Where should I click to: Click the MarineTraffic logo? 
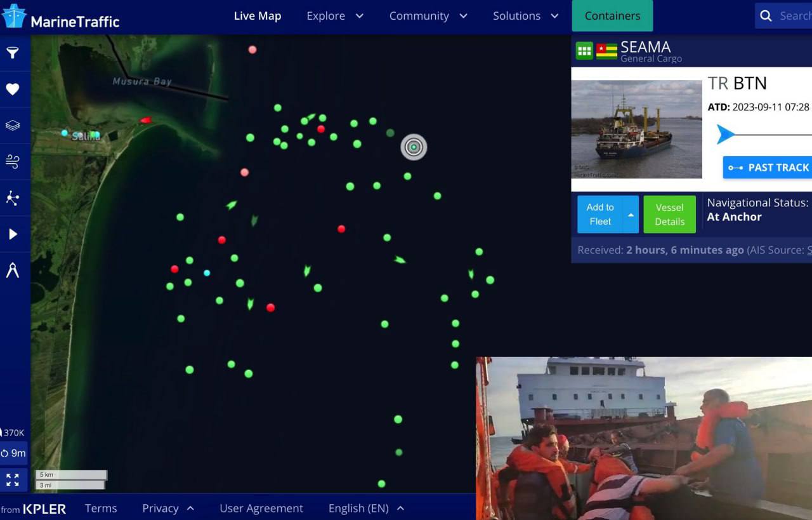click(61, 17)
